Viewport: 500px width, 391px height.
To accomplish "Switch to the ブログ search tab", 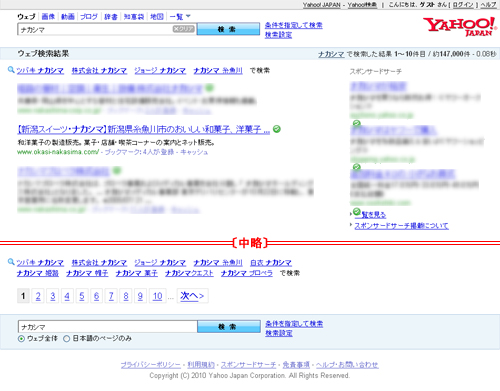I will point(89,16).
